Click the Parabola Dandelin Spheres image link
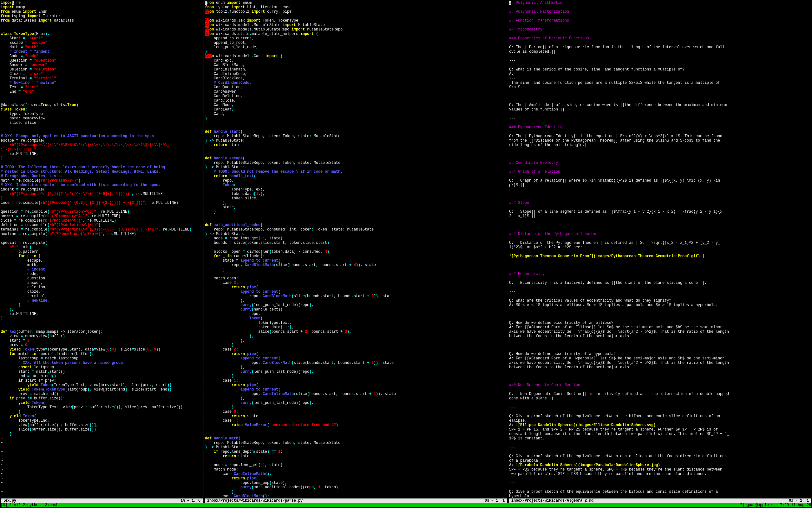 (x=588, y=465)
